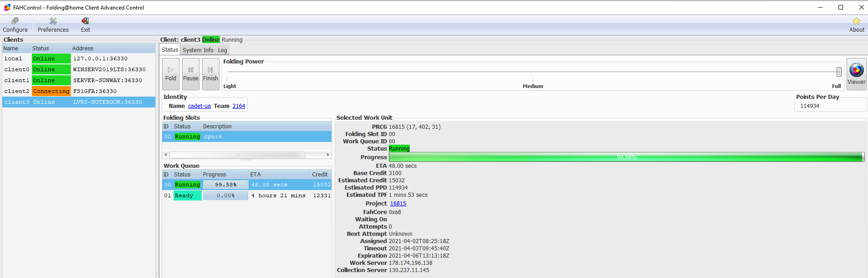This screenshot has width=868, height=278.
Task: Select the local client row
Action: 79,59
